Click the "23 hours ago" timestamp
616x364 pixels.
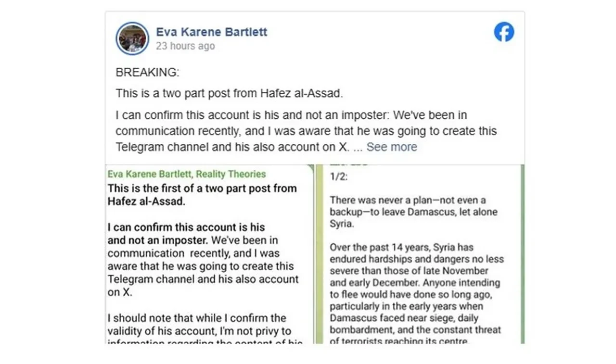[185, 47]
